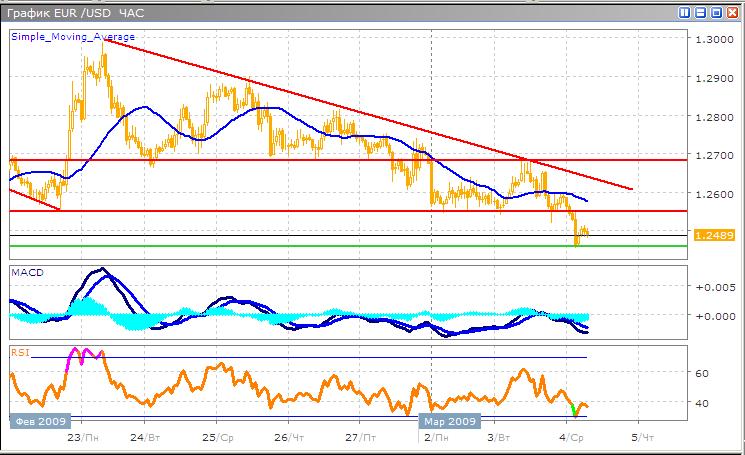Image resolution: width=745 pixels, height=455 pixels.
Task: Click the MACD panel label
Action: pyautogui.click(x=26, y=271)
